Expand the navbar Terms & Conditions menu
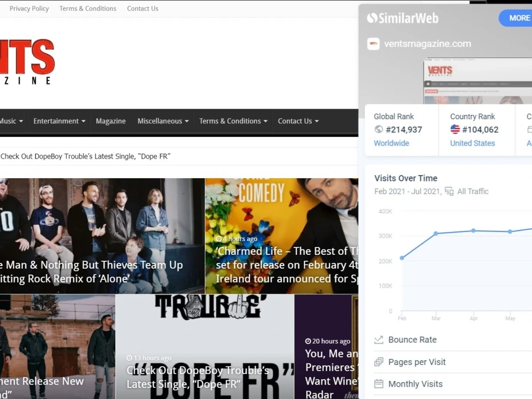This screenshot has width=532, height=399. (233, 121)
